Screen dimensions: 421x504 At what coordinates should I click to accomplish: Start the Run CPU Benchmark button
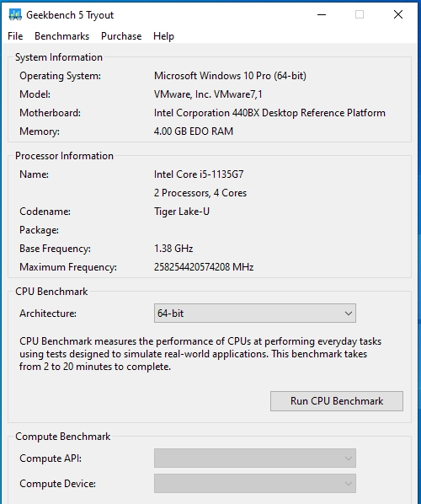pos(337,401)
